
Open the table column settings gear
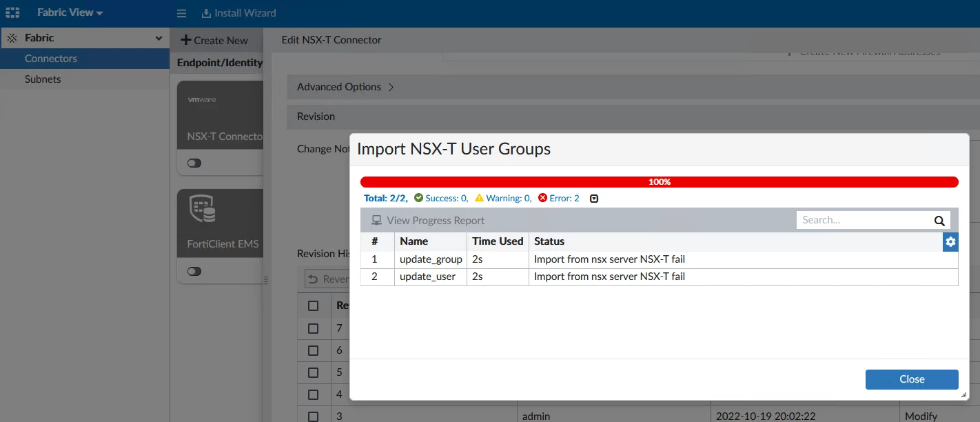click(x=950, y=241)
